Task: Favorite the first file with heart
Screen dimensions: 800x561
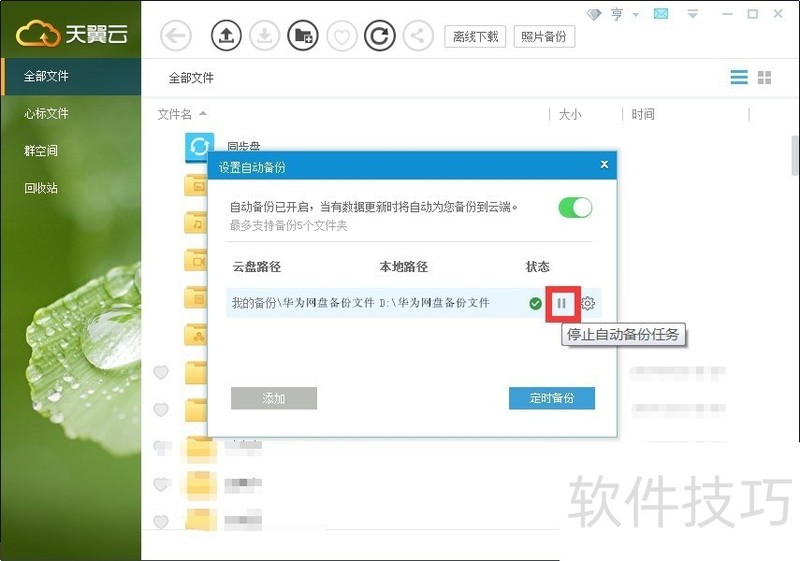Action: (x=161, y=373)
